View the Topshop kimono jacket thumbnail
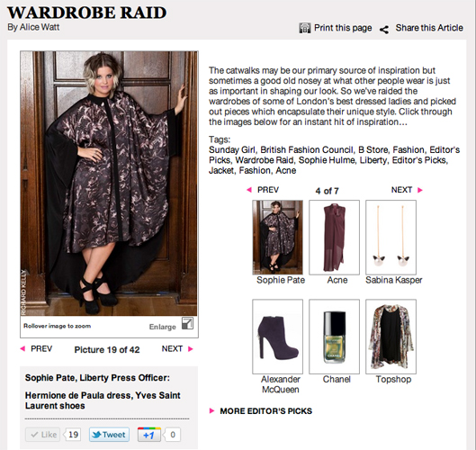This screenshot has height=450, width=476. [391, 337]
